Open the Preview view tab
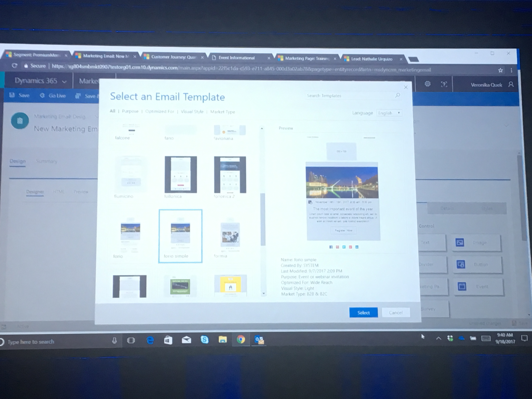Viewport: 532px width, 399px height. (x=81, y=192)
